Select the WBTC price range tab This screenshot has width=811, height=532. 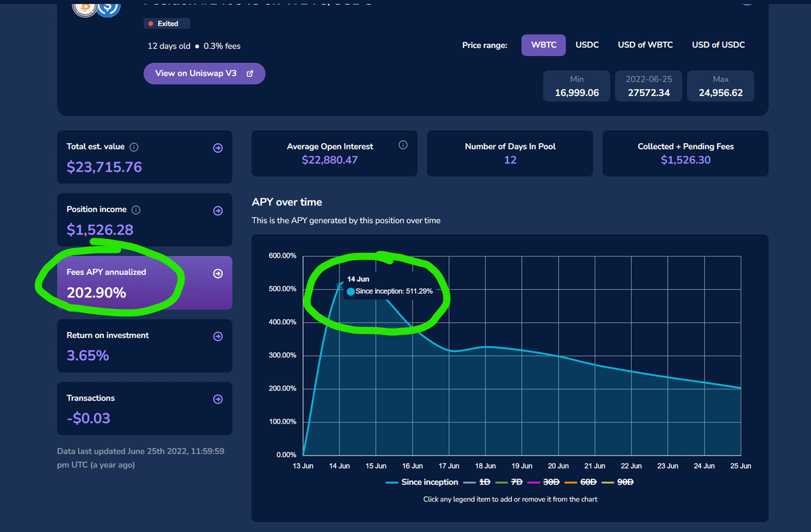[x=543, y=45]
